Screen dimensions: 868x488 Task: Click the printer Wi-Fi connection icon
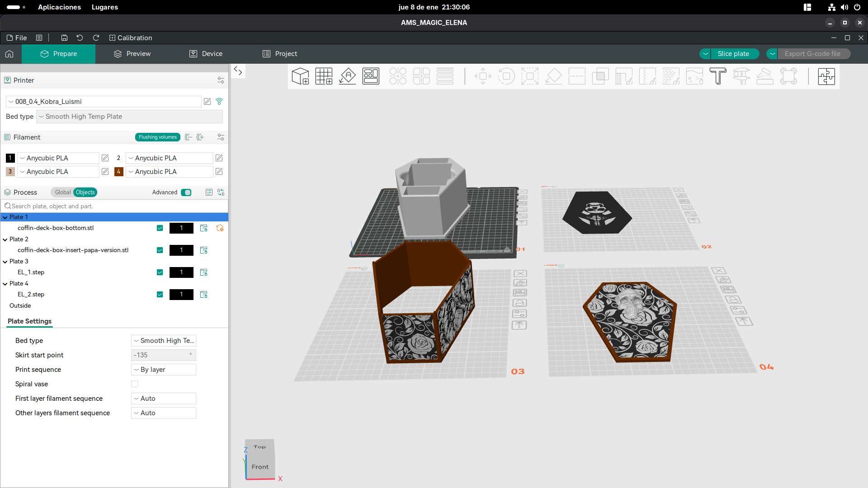click(219, 102)
